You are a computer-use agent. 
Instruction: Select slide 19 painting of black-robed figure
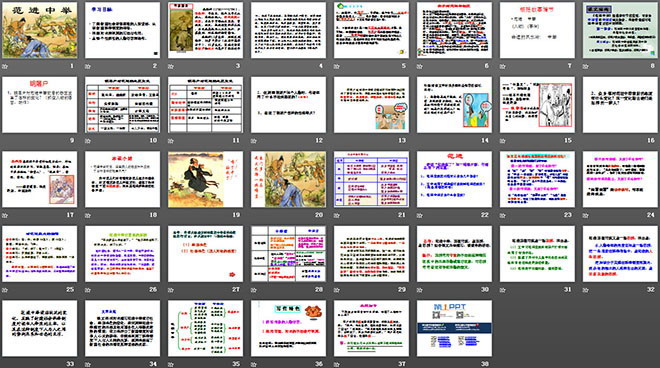pyautogui.click(x=205, y=179)
